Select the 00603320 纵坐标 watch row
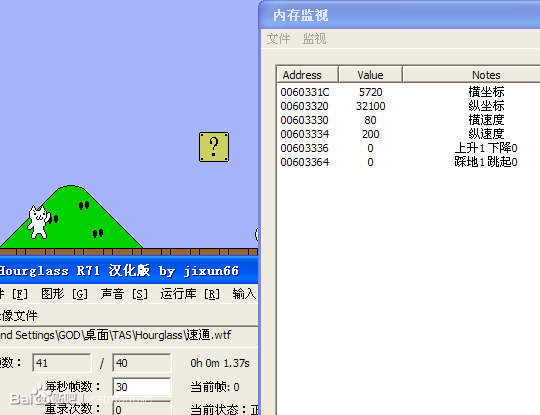This screenshot has width=540, height=415. coord(408,106)
